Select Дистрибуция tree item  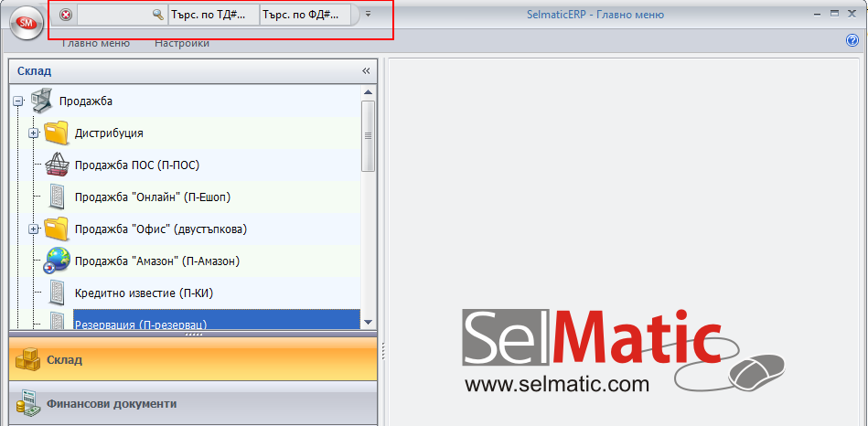[x=109, y=133]
